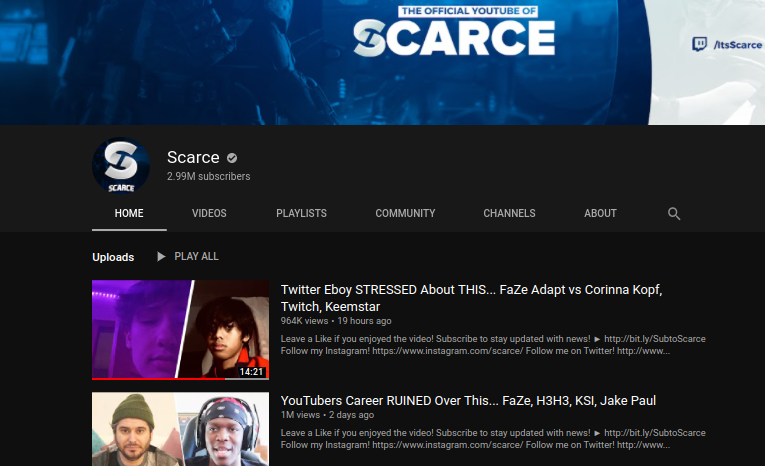Image resolution: width=765 pixels, height=466 pixels.
Task: Open the Uploads section heading
Action: [x=113, y=257]
